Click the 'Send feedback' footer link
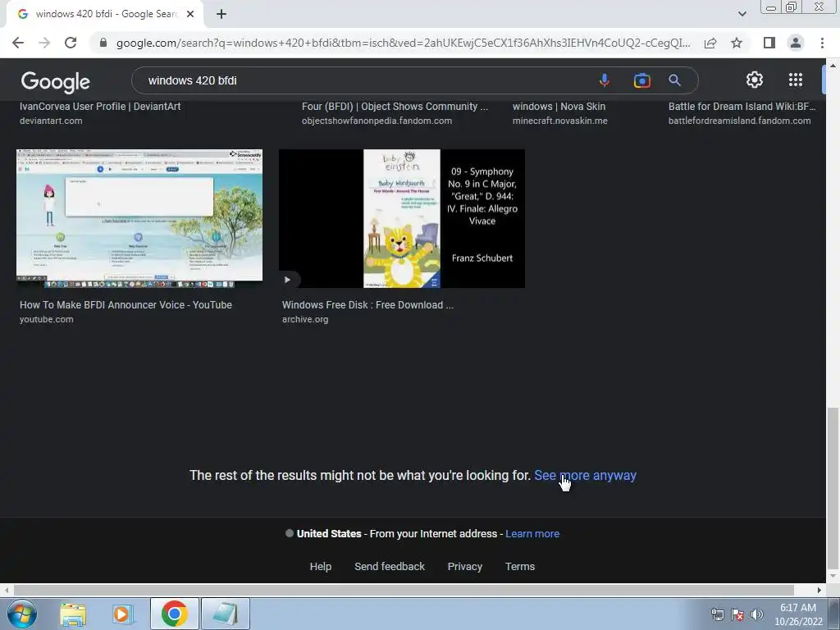This screenshot has height=630, width=840. click(x=390, y=566)
